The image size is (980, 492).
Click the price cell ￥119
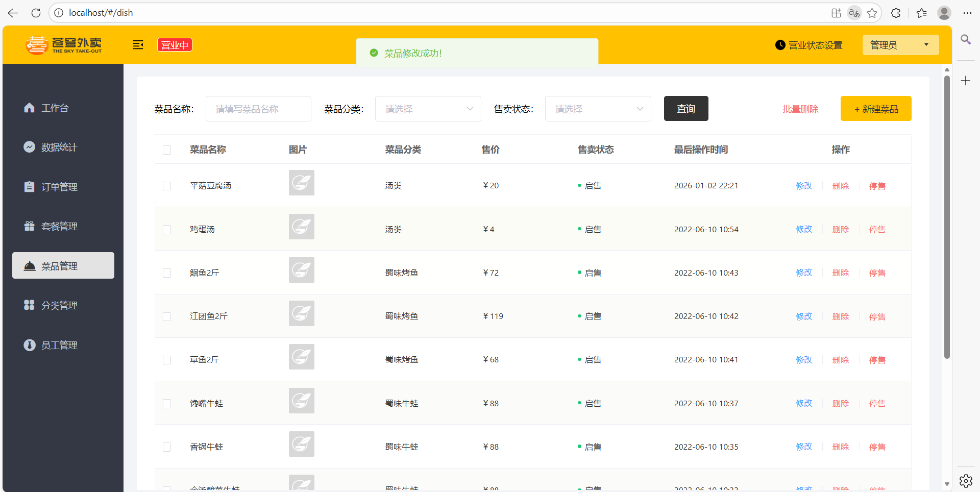tap(493, 316)
